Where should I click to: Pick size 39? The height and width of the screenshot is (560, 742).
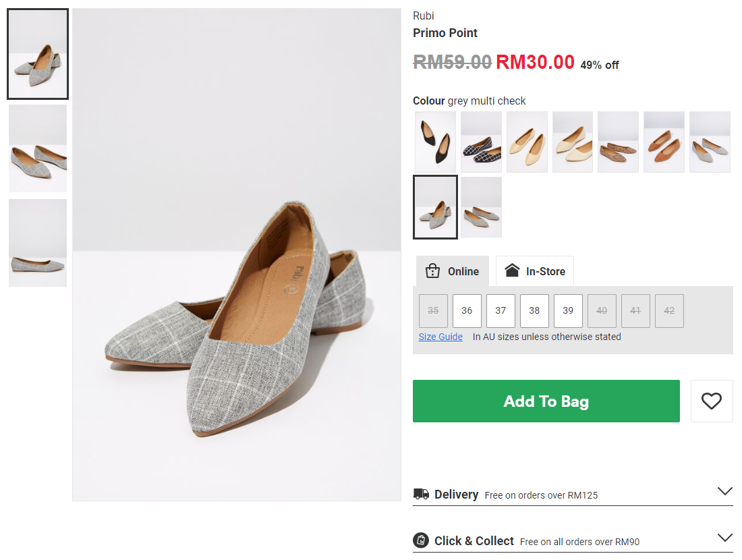pos(568,311)
